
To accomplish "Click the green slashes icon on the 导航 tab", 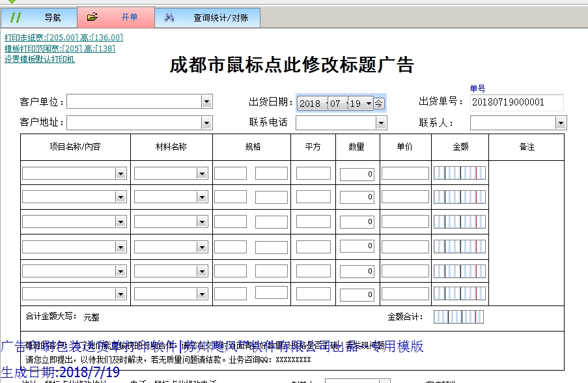I will pyautogui.click(x=17, y=18).
